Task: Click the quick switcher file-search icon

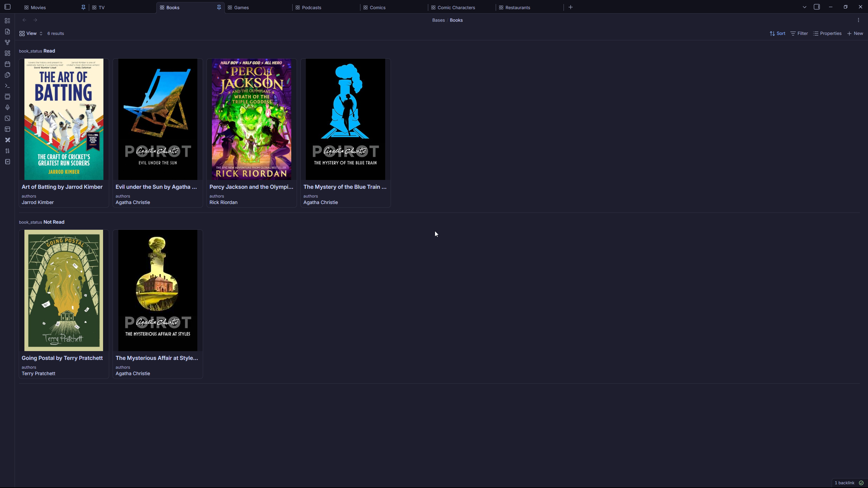Action: coord(7,32)
